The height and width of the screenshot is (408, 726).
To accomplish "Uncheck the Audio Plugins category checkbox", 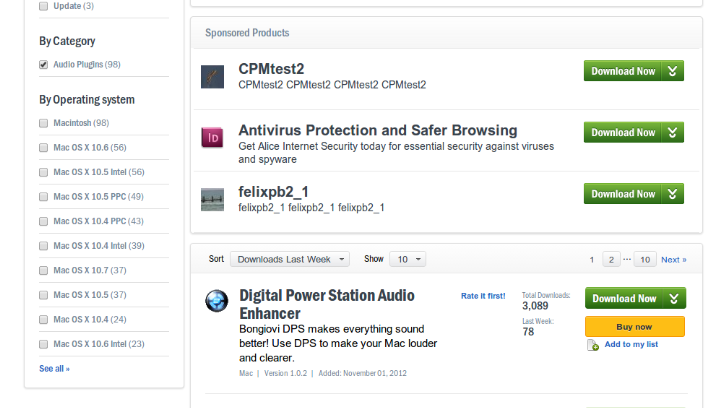I will coord(44,65).
